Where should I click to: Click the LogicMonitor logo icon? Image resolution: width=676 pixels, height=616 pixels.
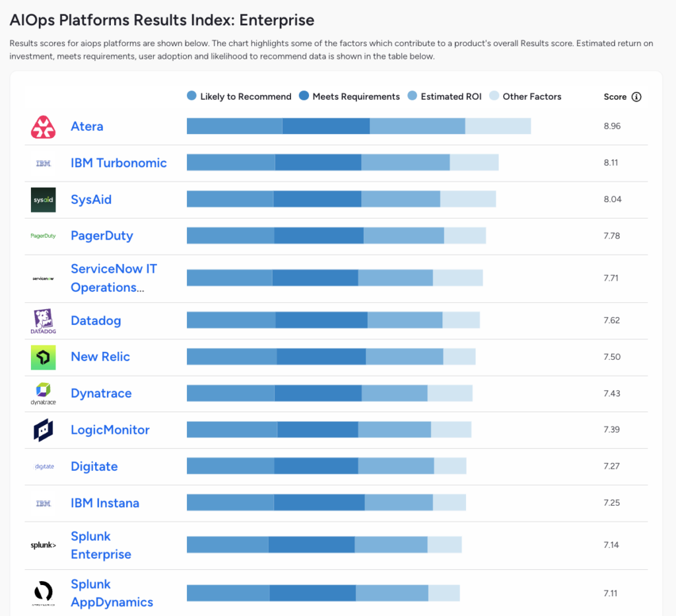pos(43,430)
